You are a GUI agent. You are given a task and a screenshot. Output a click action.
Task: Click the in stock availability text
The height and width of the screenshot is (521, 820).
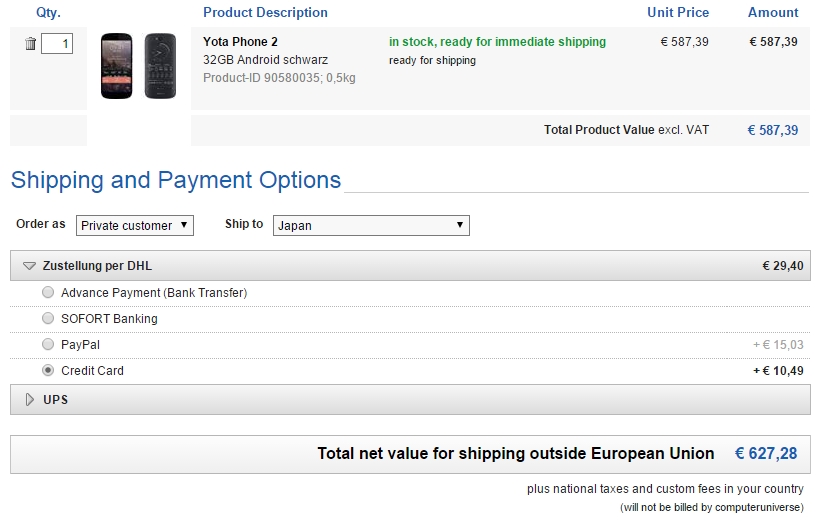tap(497, 42)
